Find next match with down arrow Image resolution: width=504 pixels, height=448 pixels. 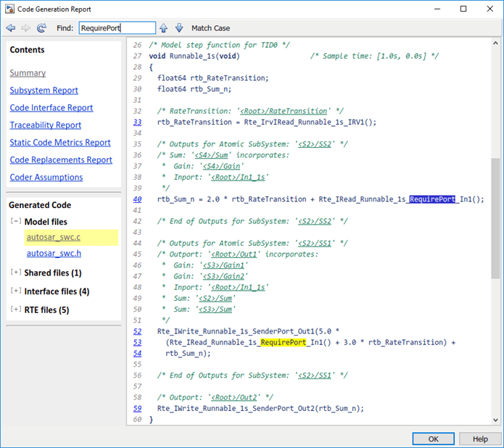pos(178,28)
